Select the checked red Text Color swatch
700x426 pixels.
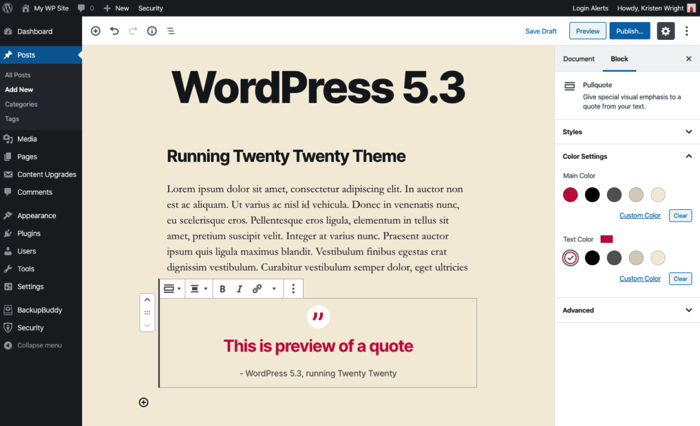click(570, 258)
